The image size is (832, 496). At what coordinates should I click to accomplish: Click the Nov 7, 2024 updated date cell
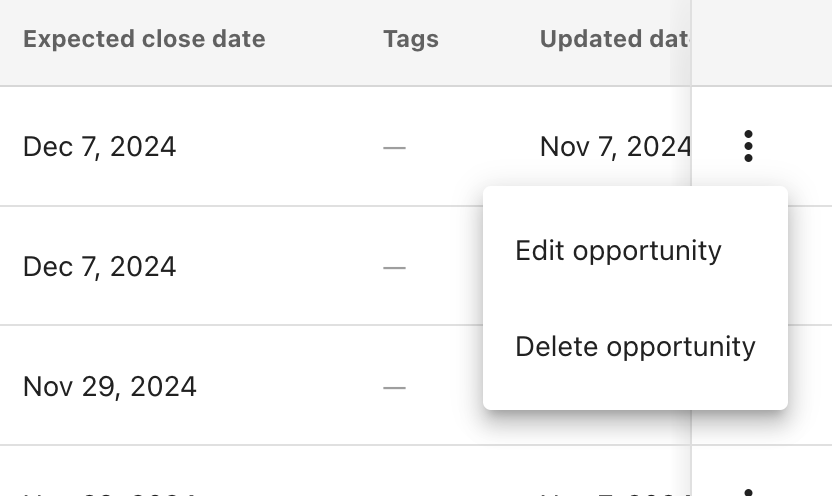point(615,147)
